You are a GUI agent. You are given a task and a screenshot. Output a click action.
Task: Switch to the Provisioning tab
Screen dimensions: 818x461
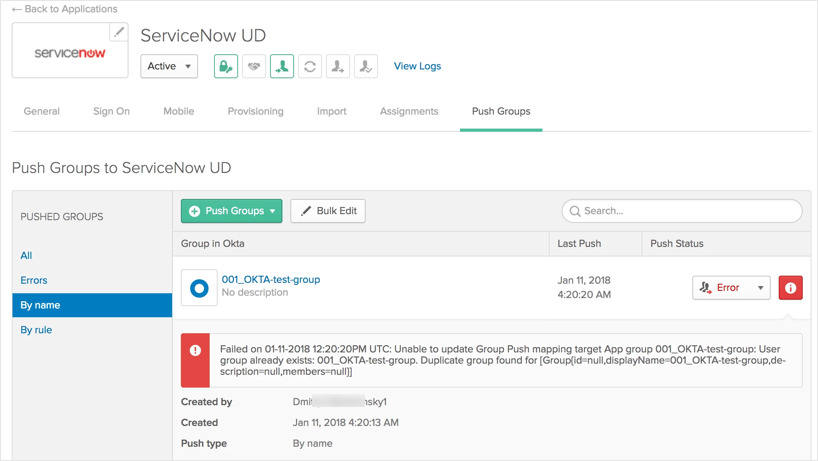(255, 111)
